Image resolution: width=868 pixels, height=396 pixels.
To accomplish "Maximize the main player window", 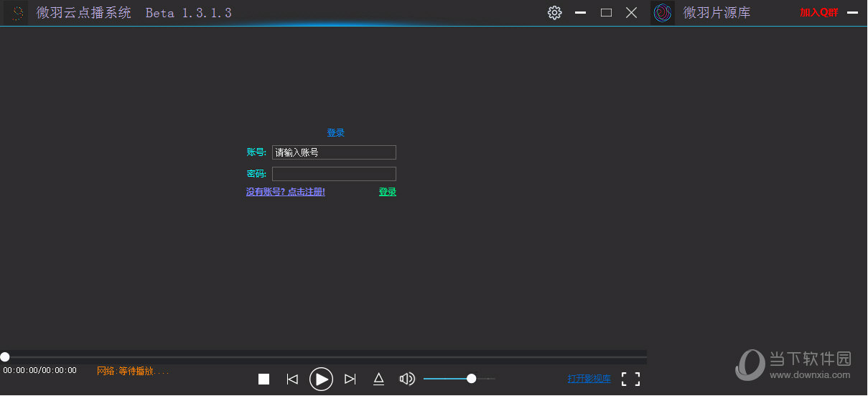I will click(x=606, y=13).
